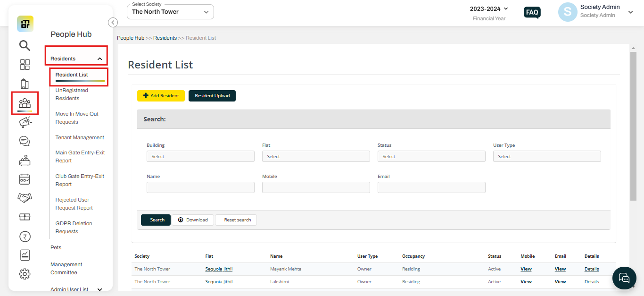
Task: Open the search magnifier icon in sidebar
Action: 25,45
